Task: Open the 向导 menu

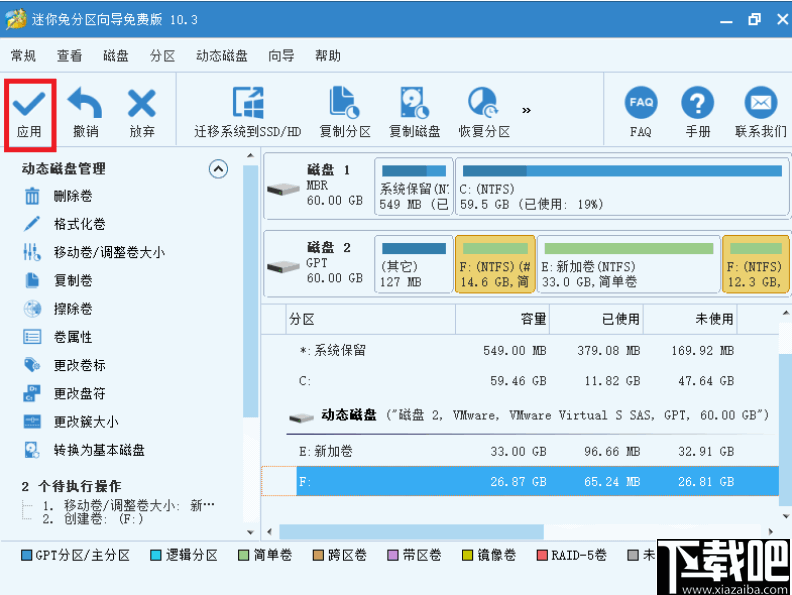Action: (281, 56)
